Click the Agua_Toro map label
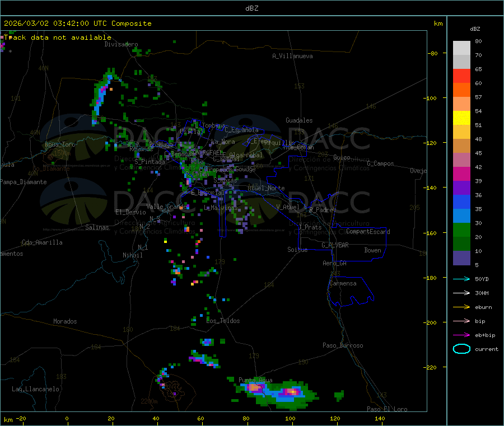 (x=60, y=144)
